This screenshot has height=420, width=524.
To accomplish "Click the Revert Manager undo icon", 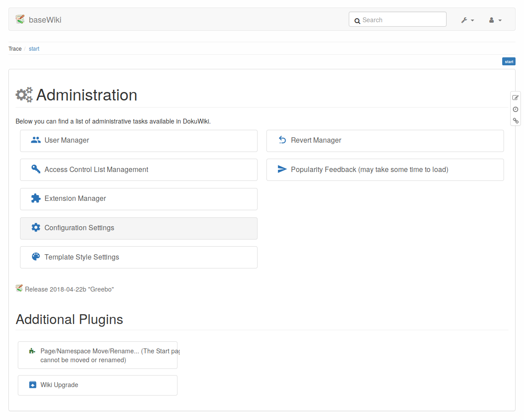I will 282,140.
